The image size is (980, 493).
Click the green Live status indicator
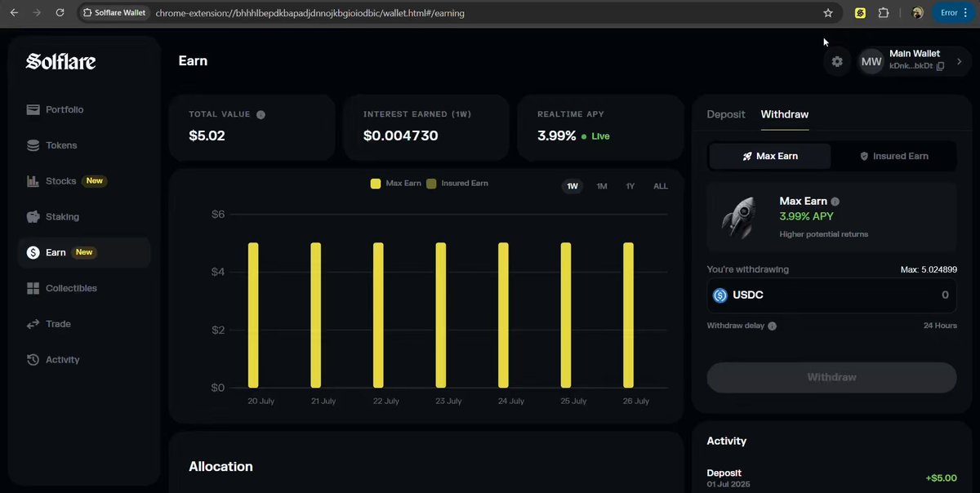tap(595, 136)
